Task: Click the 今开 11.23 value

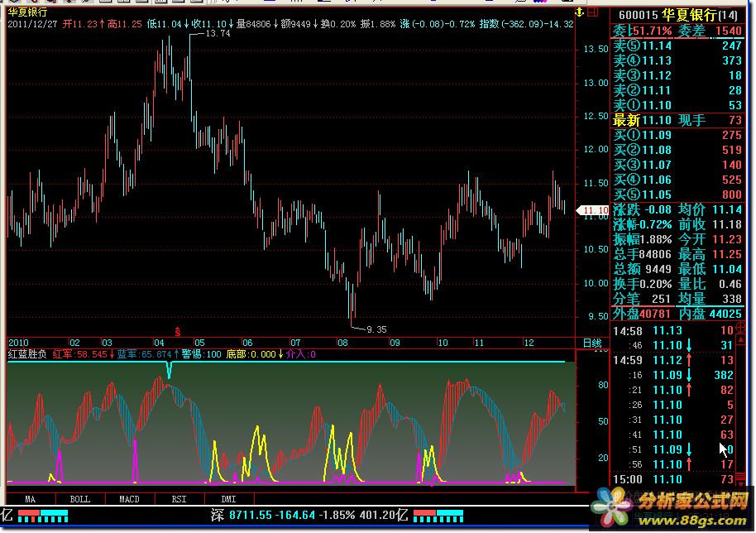Action: (x=711, y=240)
